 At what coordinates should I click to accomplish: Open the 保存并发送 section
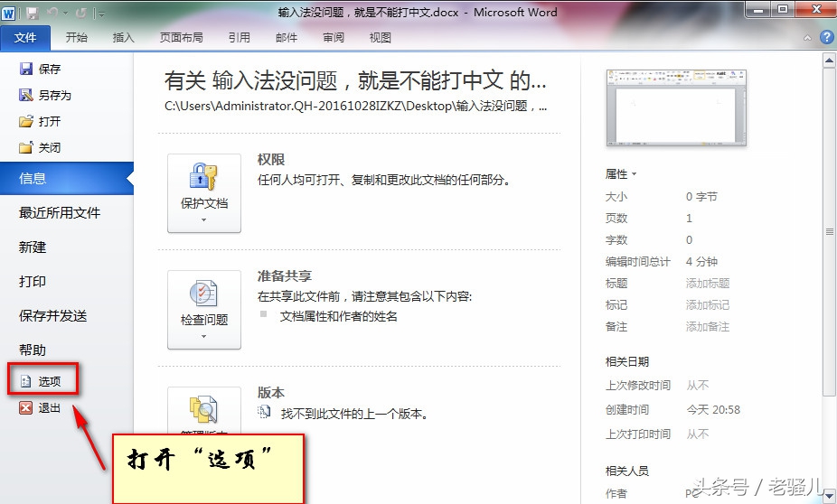click(x=52, y=316)
